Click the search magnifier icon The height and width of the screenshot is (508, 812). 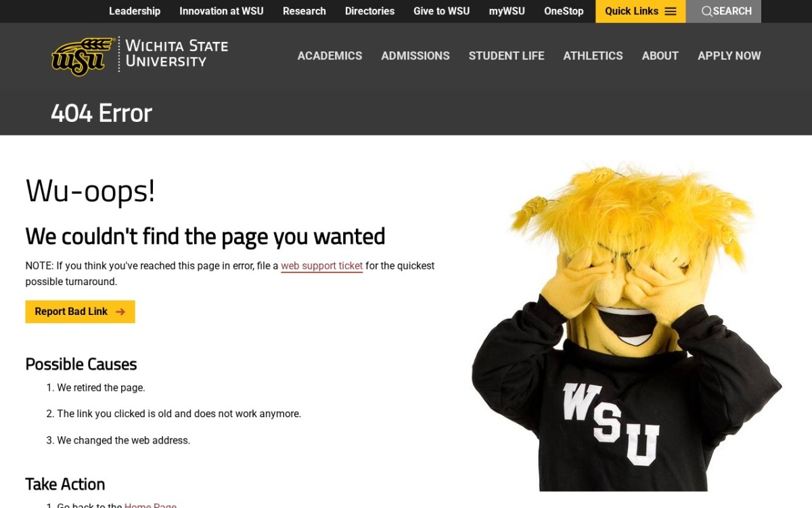pyautogui.click(x=706, y=12)
